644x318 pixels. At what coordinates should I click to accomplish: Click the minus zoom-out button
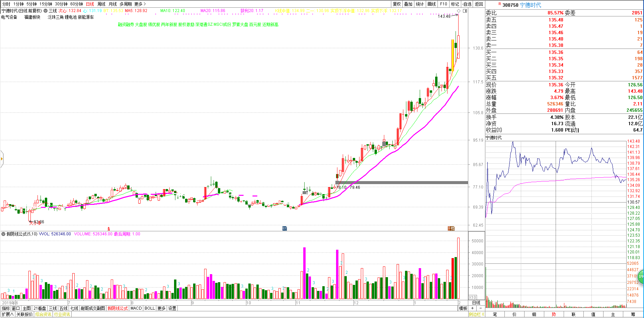481,308
